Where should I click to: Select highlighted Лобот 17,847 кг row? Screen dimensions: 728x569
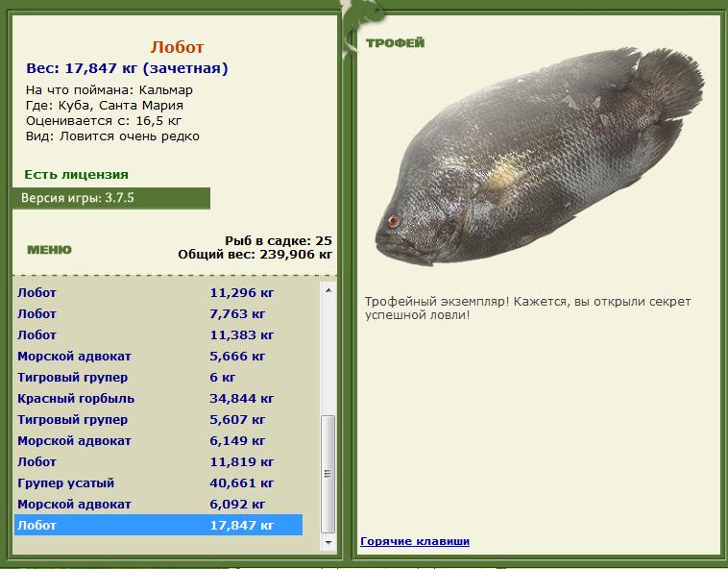(158, 526)
